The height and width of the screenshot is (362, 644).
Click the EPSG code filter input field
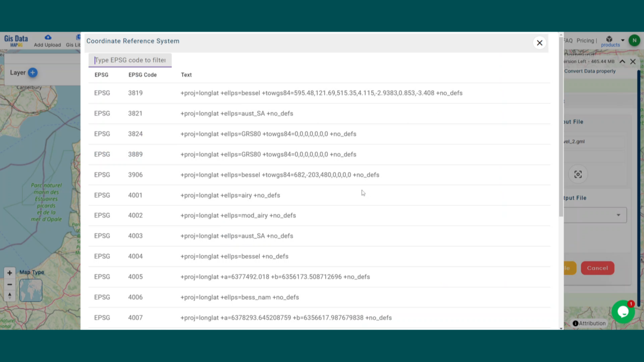pyautogui.click(x=129, y=60)
